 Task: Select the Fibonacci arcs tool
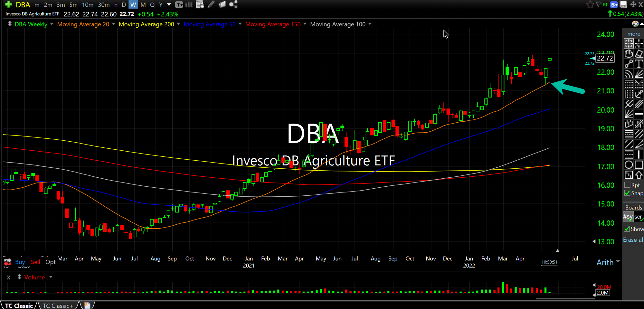[629, 74]
